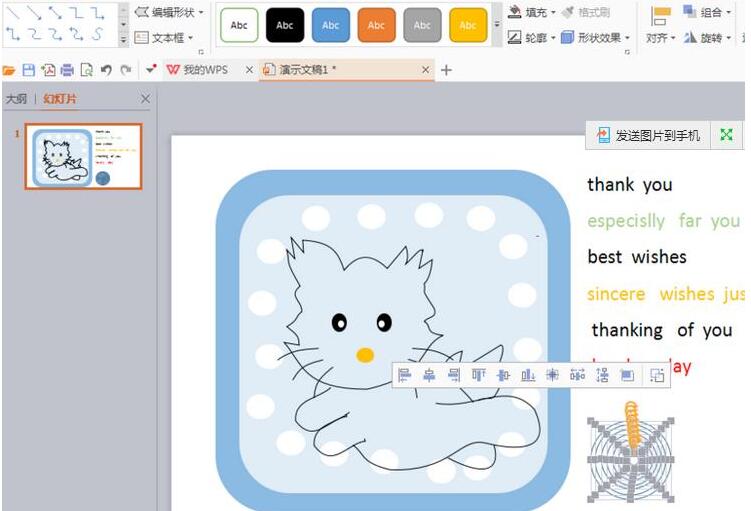Viewport: 751px width, 511px height.
Task: Switch to the 大纲 outline tab
Action: pyautogui.click(x=16, y=99)
